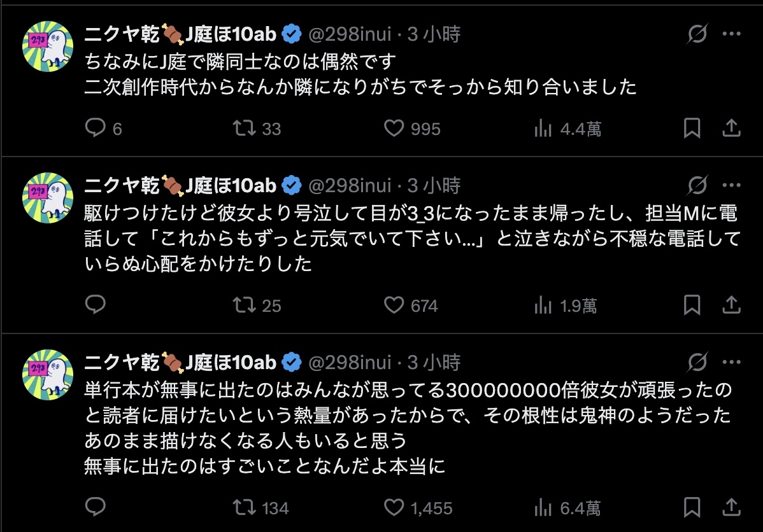763x532 pixels.
Task: Open @298inui handle on the first tweet
Action: [x=350, y=34]
